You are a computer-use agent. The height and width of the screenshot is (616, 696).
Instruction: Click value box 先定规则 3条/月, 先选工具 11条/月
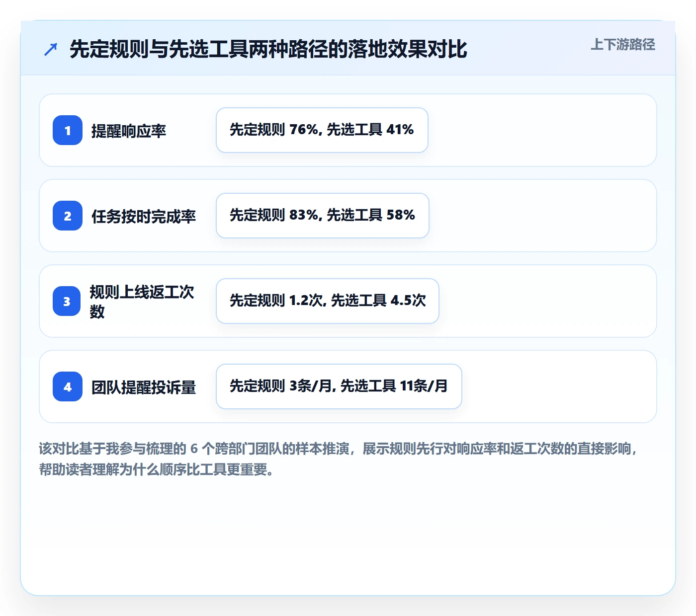[x=339, y=386]
